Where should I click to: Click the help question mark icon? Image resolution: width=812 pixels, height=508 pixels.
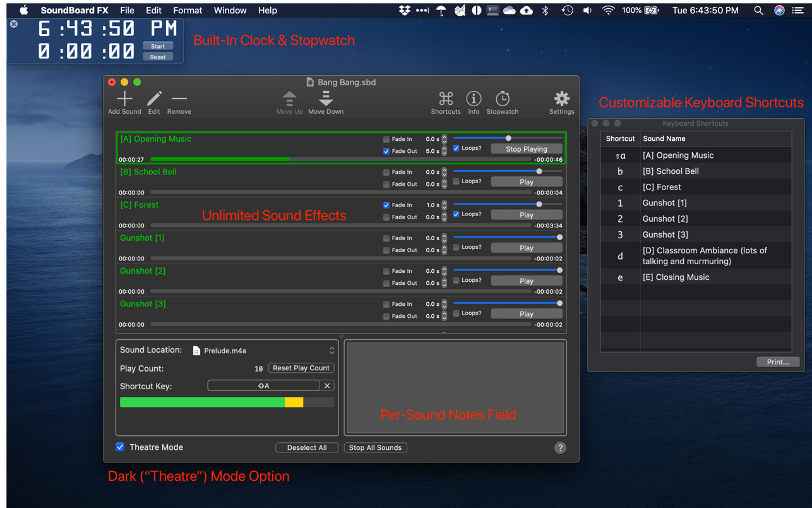560,447
